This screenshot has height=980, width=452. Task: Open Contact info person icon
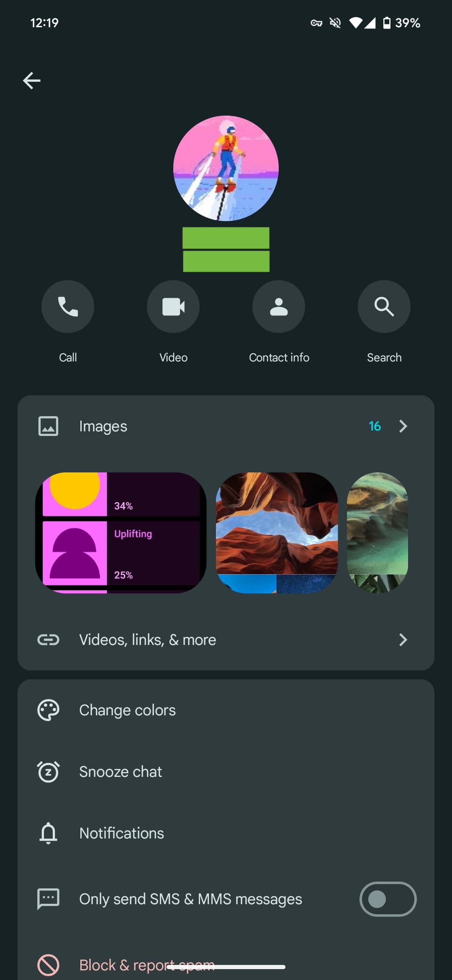279,307
